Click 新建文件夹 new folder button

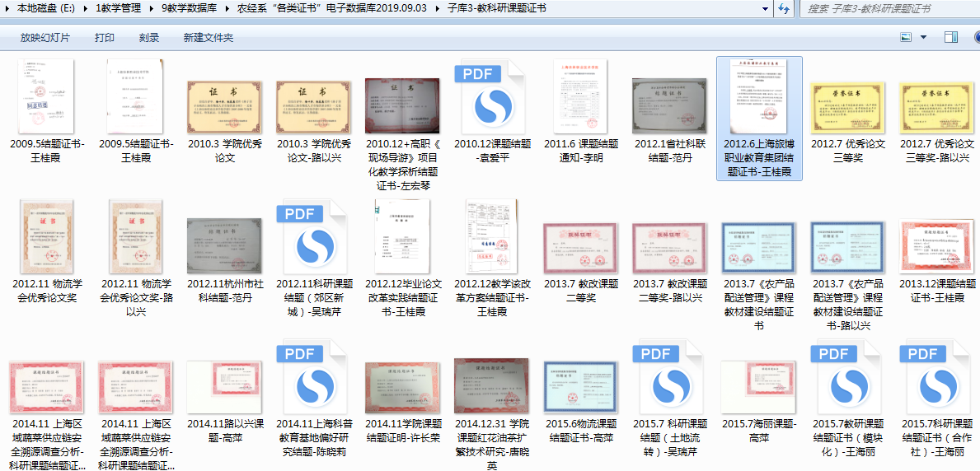(209, 38)
